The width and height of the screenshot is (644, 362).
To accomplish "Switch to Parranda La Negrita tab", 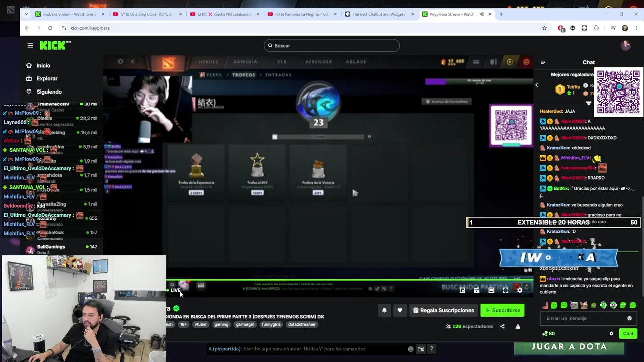I will click(302, 14).
